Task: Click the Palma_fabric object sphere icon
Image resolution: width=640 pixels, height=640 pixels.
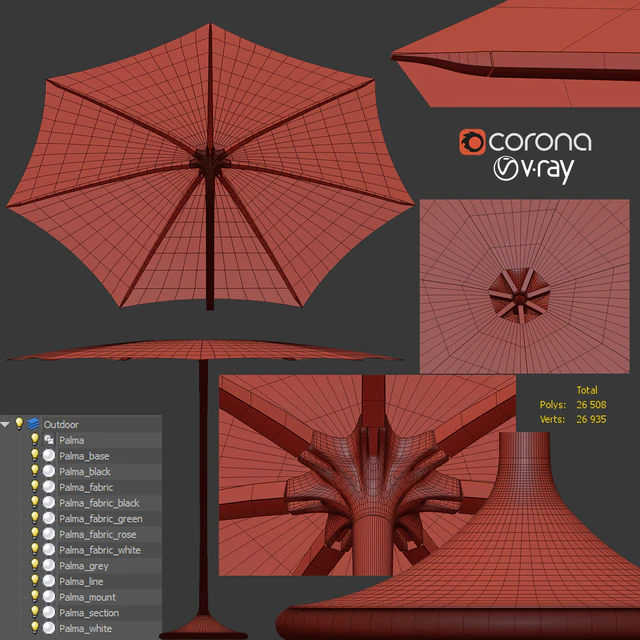Action: [x=48, y=487]
